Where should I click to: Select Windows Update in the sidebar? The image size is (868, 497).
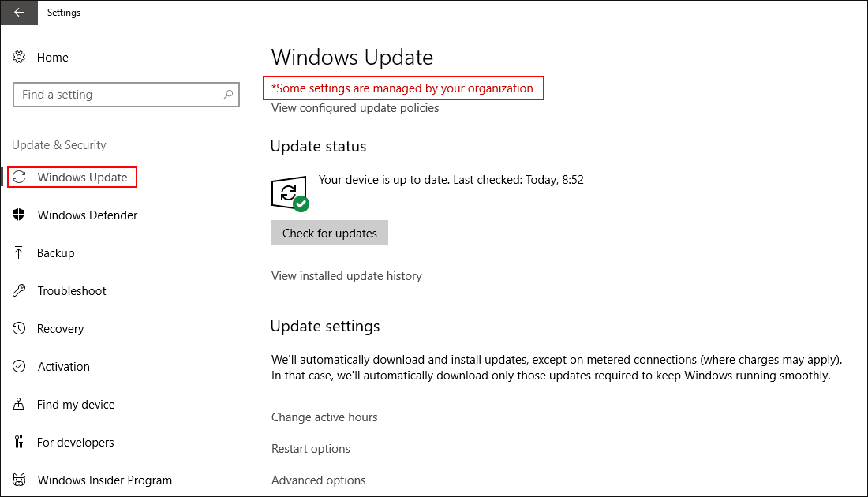[83, 177]
